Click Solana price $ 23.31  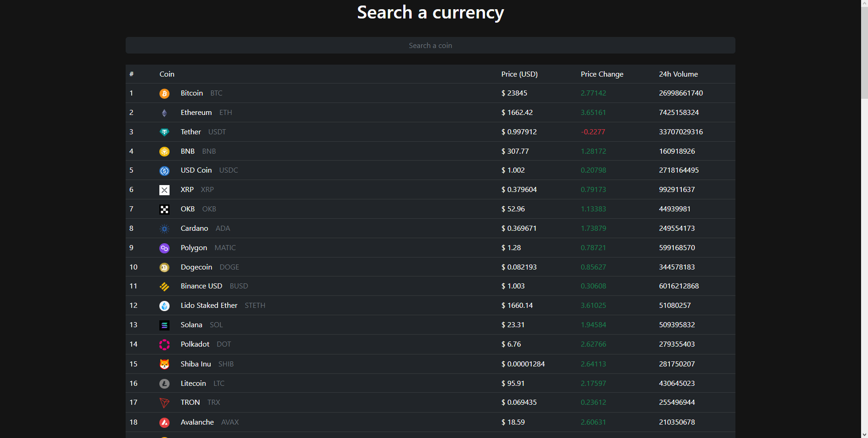[x=513, y=325]
